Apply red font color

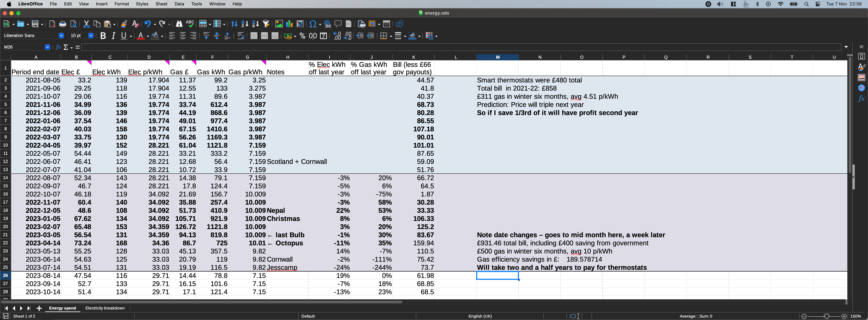(141, 36)
